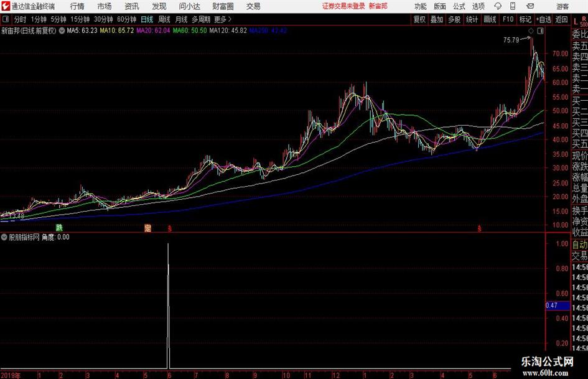
Task: Click the 2019年 date axis marker
Action: [x=11, y=375]
